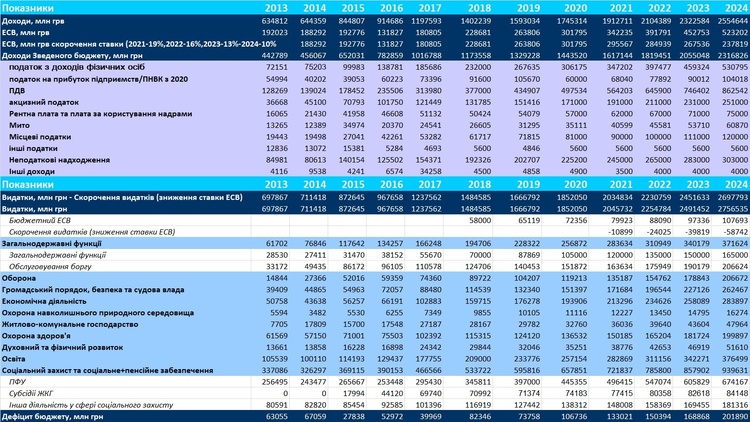Click the 'Інші доходи' row label
Viewport: 750px width, 422px height.
32,171
